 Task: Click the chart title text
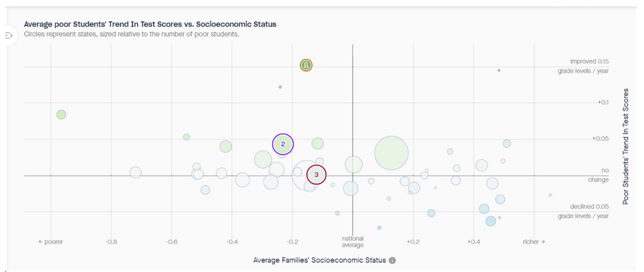click(x=150, y=24)
